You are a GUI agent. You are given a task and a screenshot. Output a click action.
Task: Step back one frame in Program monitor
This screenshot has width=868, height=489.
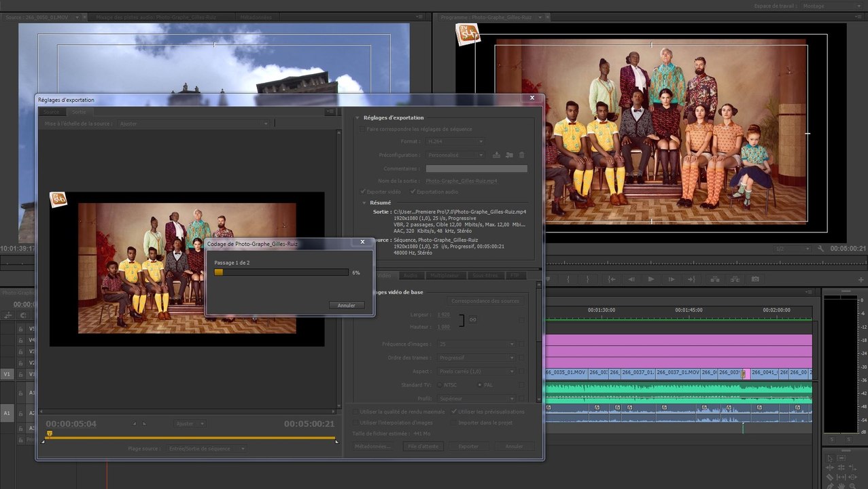click(631, 279)
